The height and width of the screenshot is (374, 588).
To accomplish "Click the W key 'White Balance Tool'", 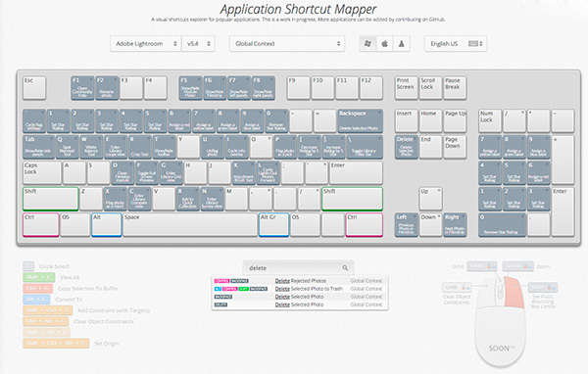I will coord(91,147).
